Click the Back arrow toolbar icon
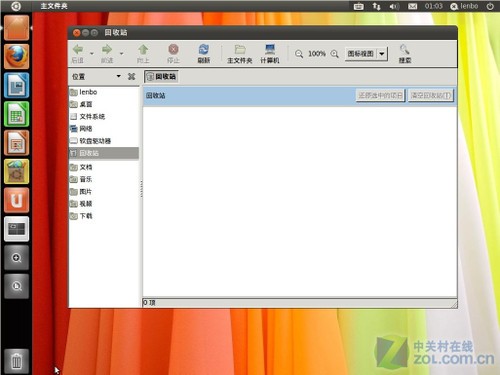Image resolution: width=500 pixels, height=375 pixels. click(x=78, y=50)
